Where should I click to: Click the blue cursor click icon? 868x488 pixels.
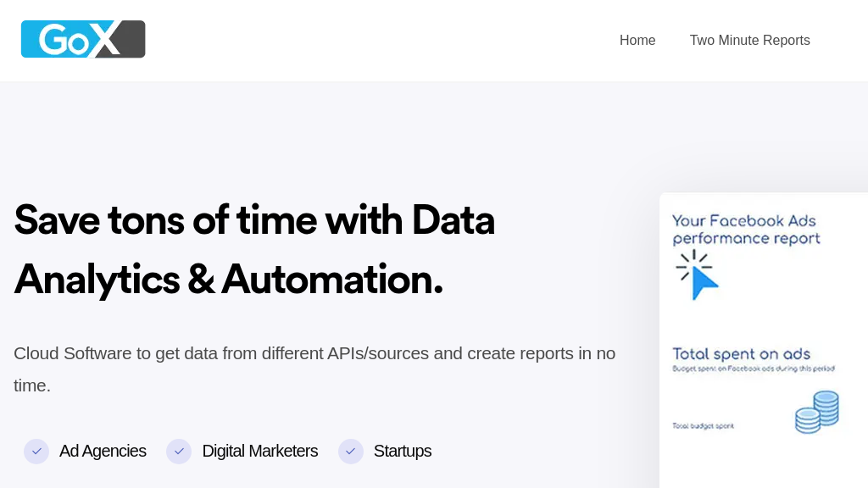(x=697, y=275)
